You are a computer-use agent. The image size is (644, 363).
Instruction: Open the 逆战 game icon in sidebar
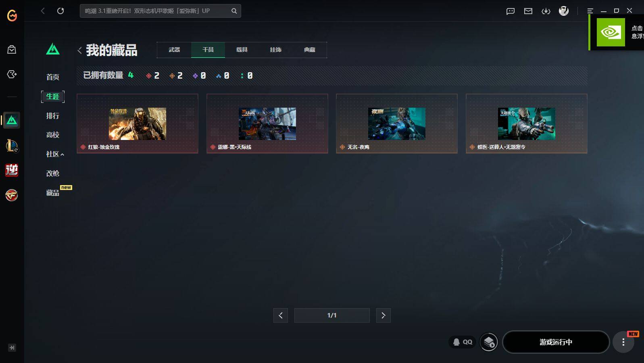[x=12, y=170]
